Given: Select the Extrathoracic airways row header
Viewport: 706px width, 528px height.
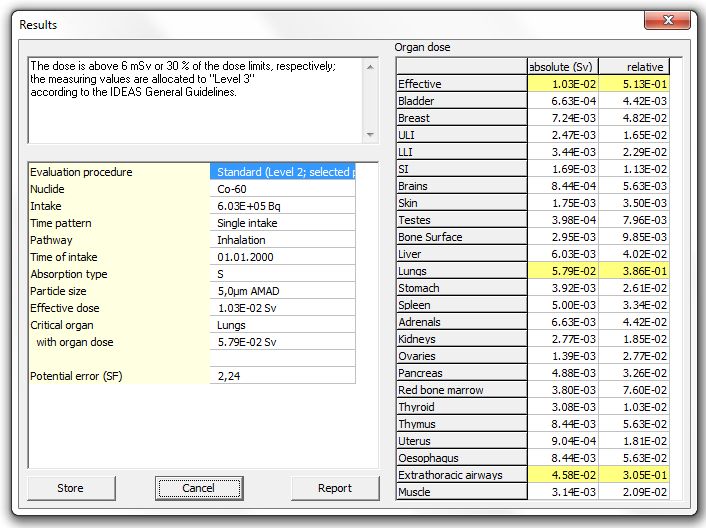Looking at the screenshot, I should click(x=462, y=475).
